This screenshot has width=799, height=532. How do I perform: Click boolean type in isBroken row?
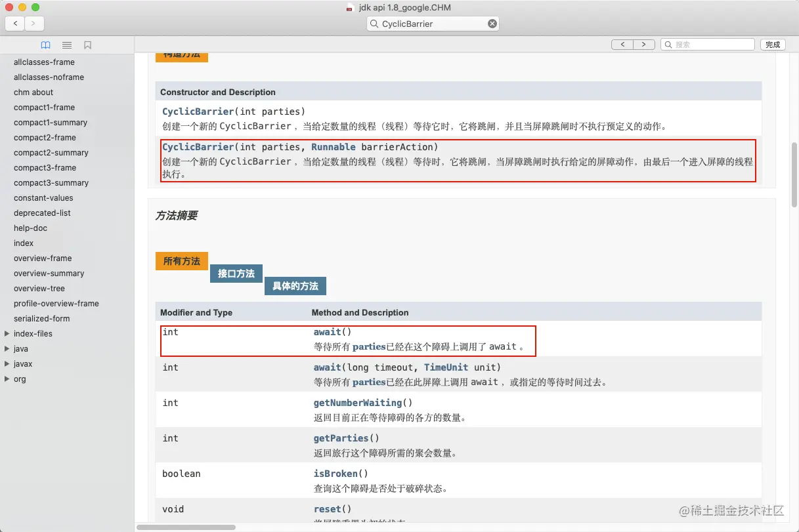pos(182,474)
